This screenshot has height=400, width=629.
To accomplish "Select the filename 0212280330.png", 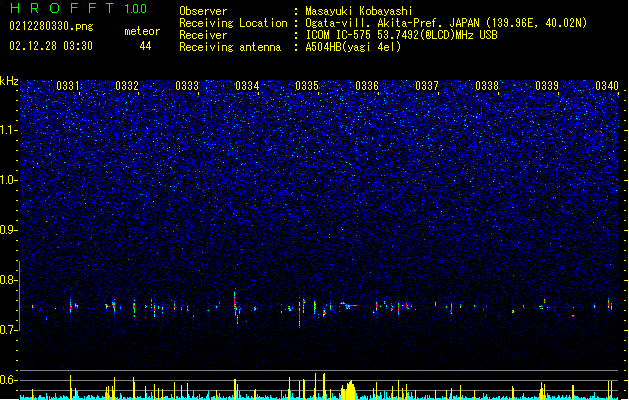I will click(x=51, y=26).
